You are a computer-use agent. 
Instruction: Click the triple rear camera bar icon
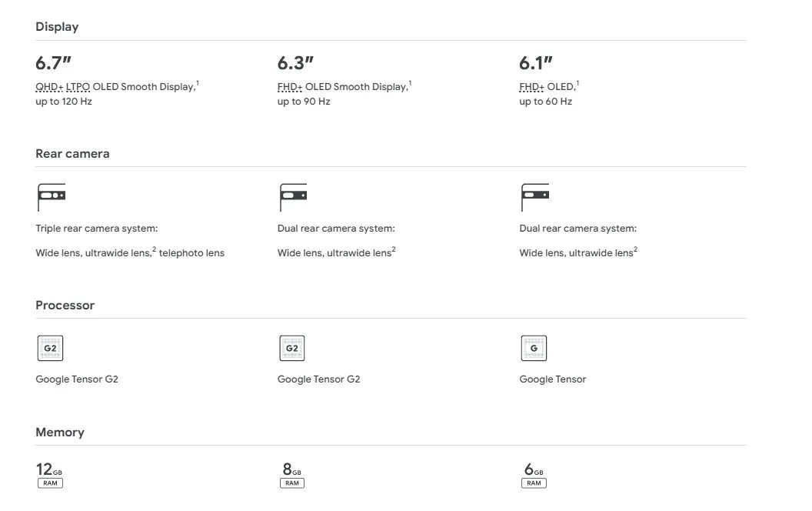[x=51, y=196]
